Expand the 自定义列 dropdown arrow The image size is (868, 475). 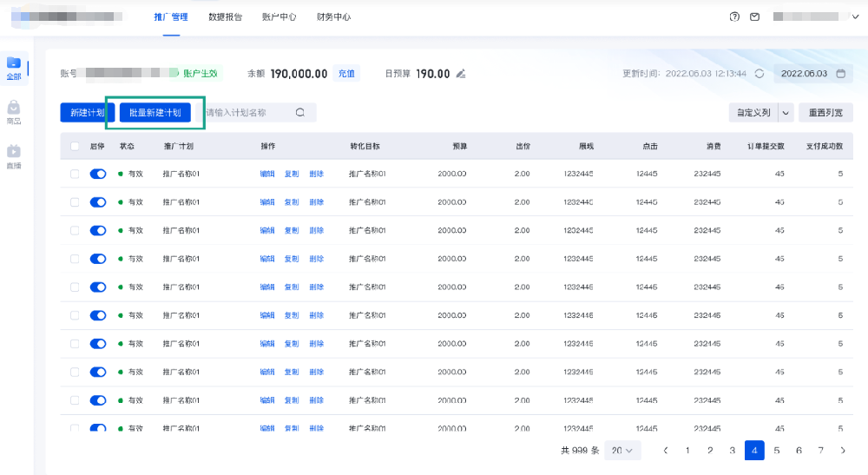click(786, 113)
